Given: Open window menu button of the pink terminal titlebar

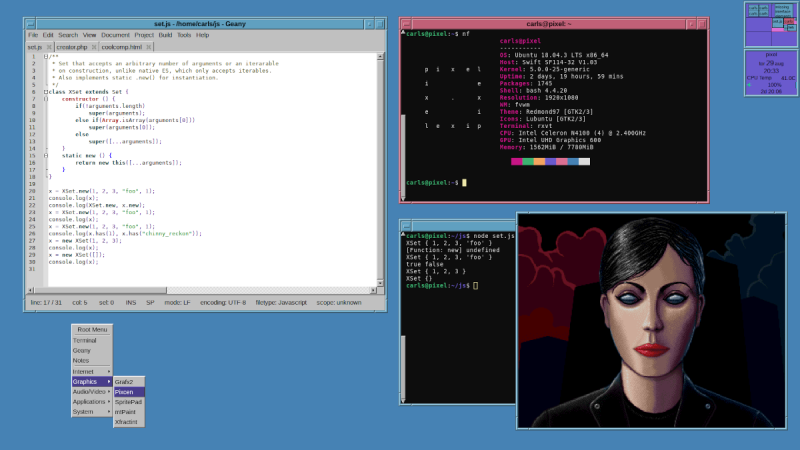Looking at the screenshot, I should click(x=407, y=24).
